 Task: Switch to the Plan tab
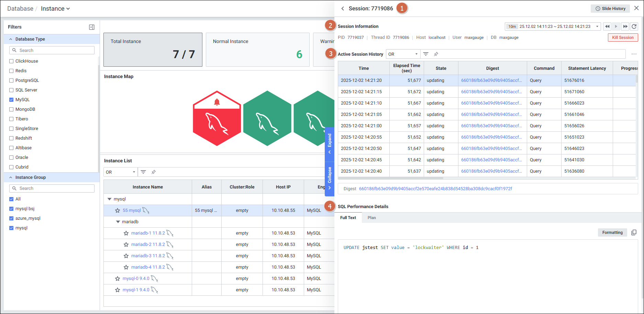[371, 218]
